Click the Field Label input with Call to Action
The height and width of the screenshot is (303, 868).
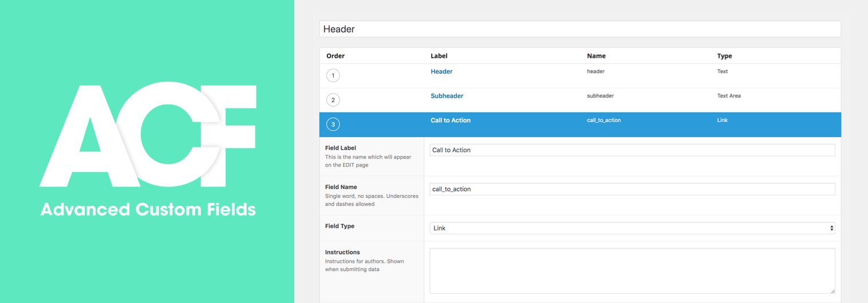point(632,150)
